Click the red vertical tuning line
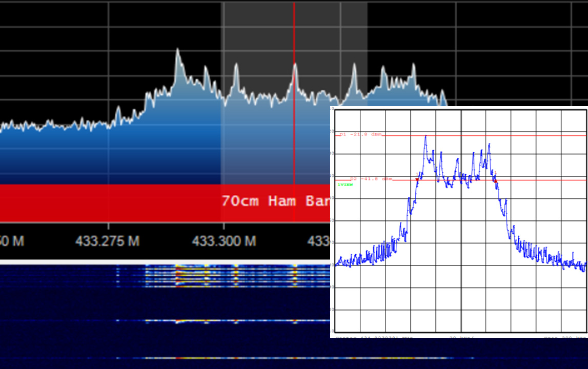This screenshot has height=369, width=588. (x=294, y=113)
